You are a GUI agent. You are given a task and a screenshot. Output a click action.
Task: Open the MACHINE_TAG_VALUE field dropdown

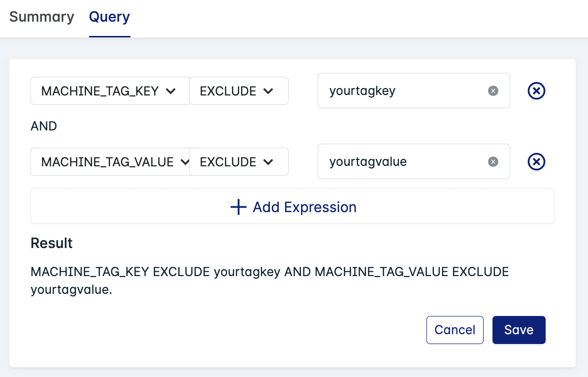(x=110, y=162)
